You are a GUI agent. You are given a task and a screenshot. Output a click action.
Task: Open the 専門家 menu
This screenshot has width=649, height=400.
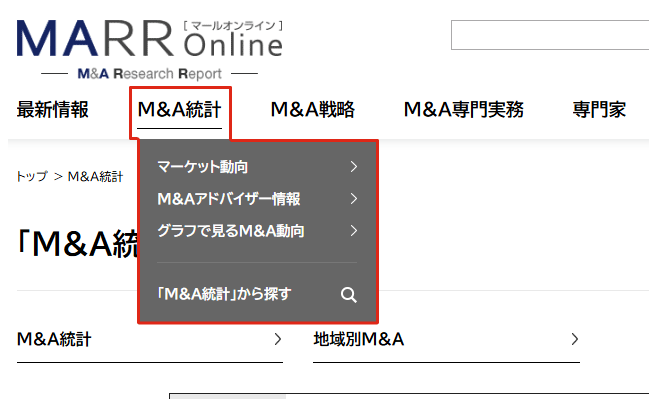pyautogui.click(x=599, y=110)
